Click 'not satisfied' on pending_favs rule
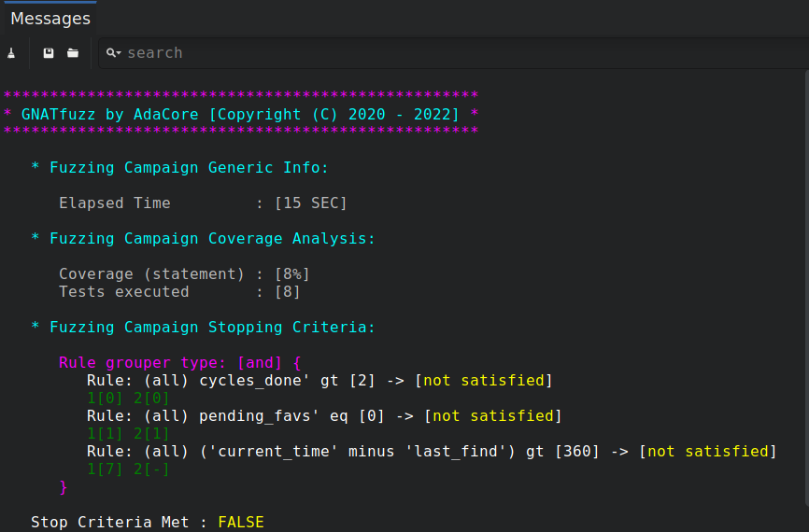809x532 pixels. (493, 415)
